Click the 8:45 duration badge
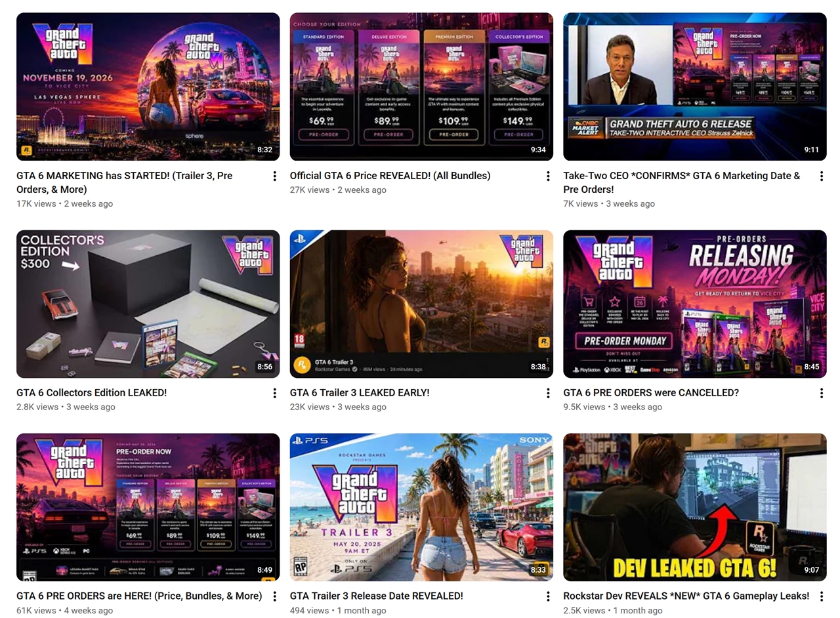 [812, 367]
